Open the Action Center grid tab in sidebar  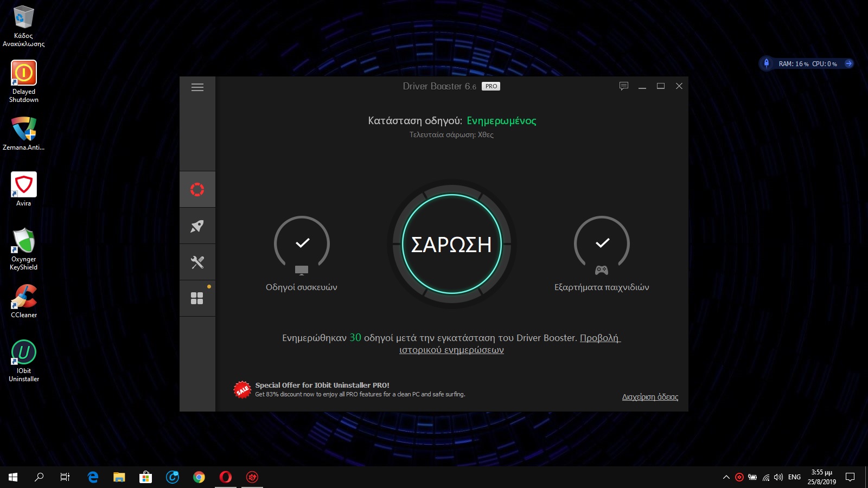(197, 298)
